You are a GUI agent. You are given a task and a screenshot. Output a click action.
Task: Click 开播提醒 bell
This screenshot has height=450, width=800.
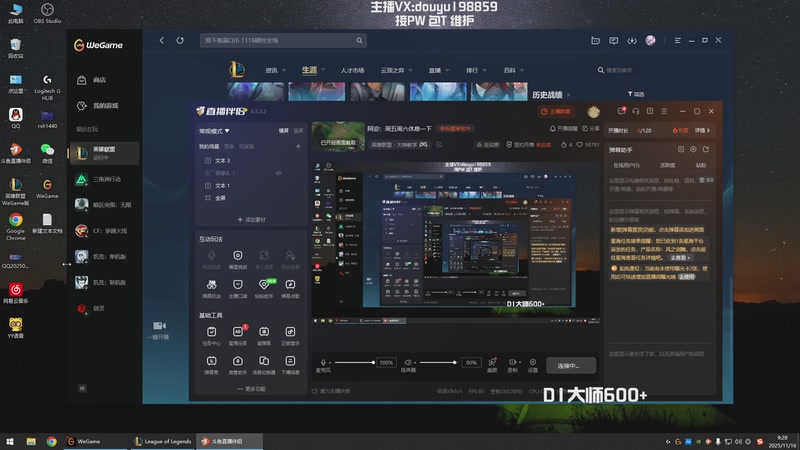point(564,129)
